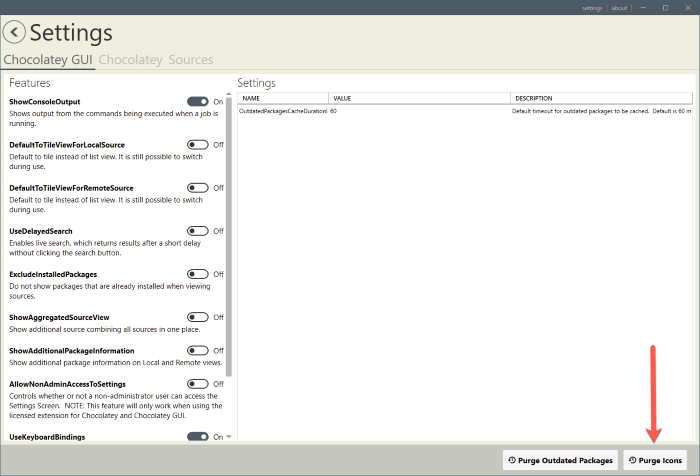The height and width of the screenshot is (476, 700).
Task: Click the ExcludeInstalledPackages feature label
Action: (x=53, y=274)
